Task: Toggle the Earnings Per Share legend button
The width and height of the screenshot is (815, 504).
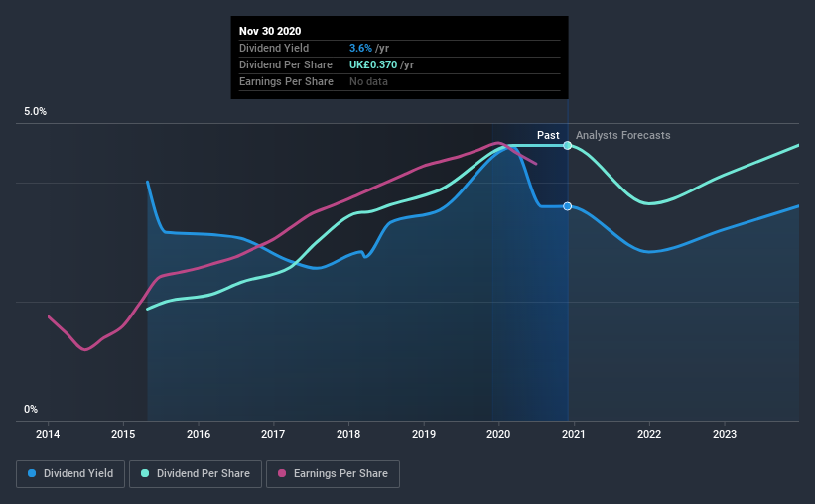Action: point(333,474)
